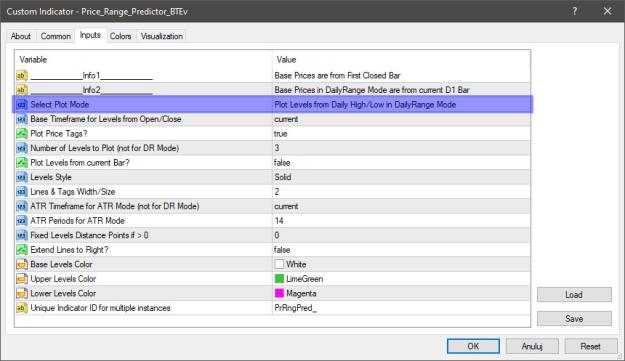
Task: Click the Reset button
Action: (590, 346)
